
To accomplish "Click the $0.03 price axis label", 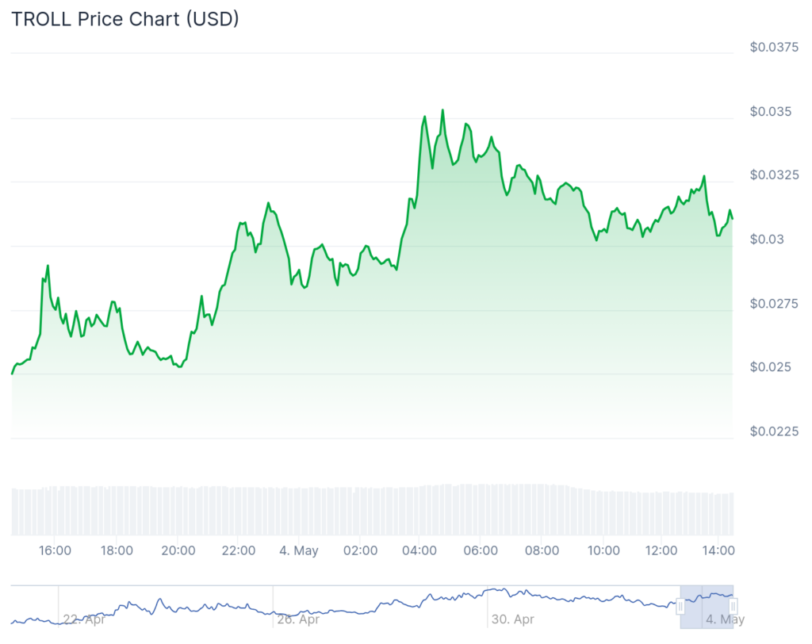I will [x=768, y=240].
